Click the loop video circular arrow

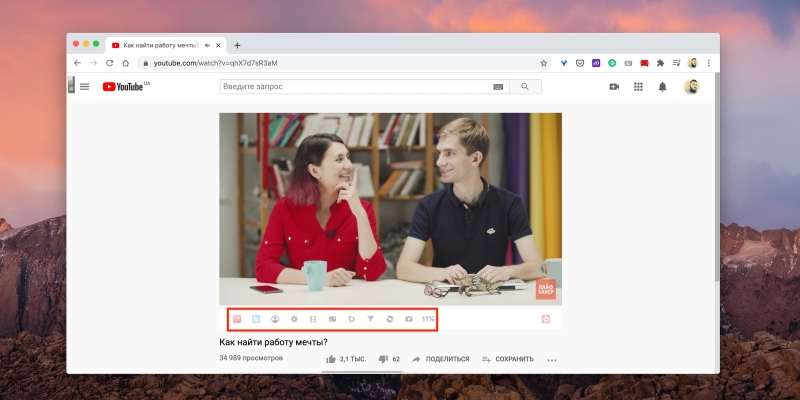(x=352, y=319)
